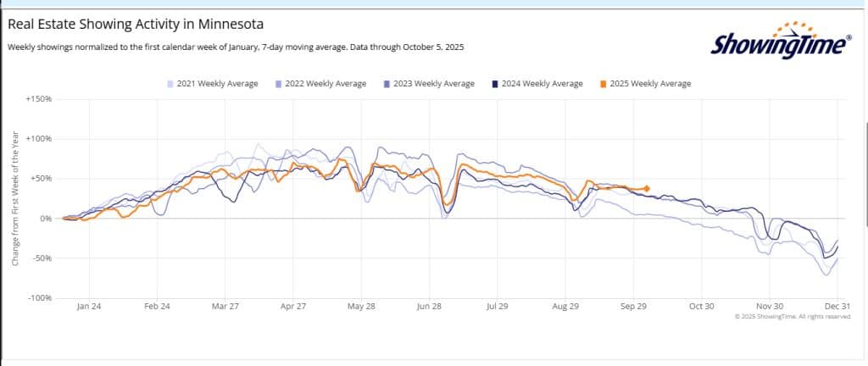Select the Dec 31 x-axis label
This screenshot has height=366, width=868.
pos(837,306)
